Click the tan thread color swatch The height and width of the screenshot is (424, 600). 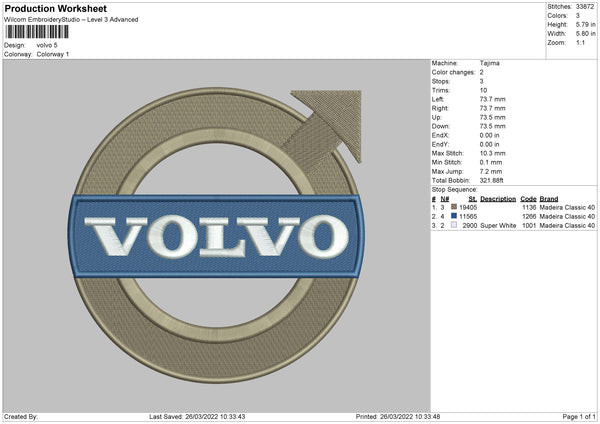tap(454, 207)
